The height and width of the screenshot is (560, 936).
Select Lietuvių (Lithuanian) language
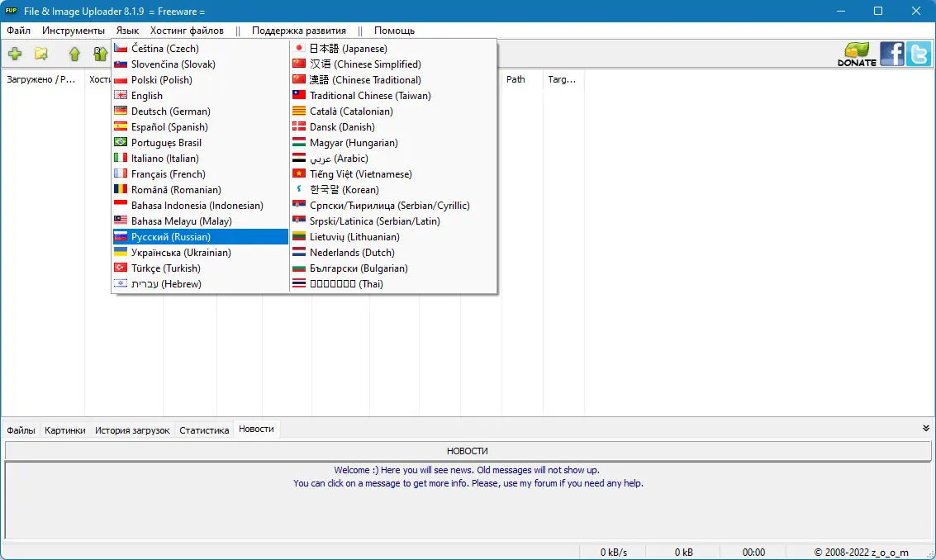tap(393, 237)
